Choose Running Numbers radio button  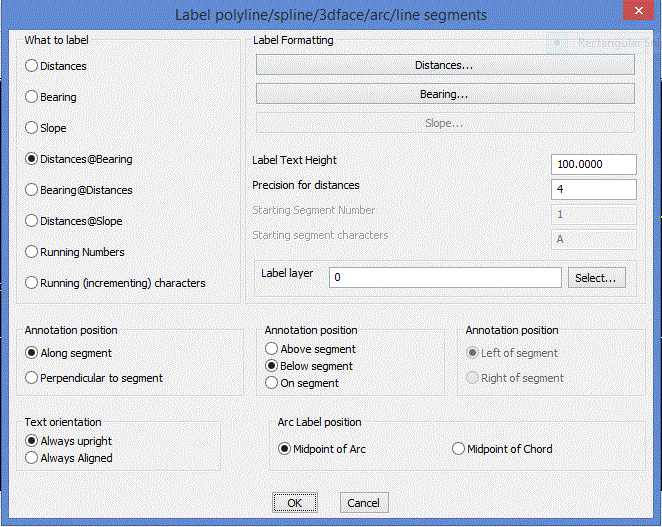coord(33,252)
